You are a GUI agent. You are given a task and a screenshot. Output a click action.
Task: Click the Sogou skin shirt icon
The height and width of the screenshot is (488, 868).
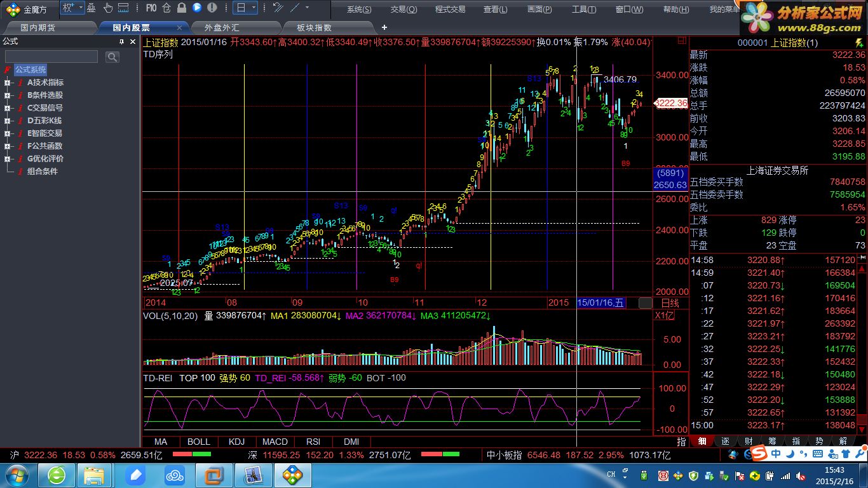[x=845, y=453]
